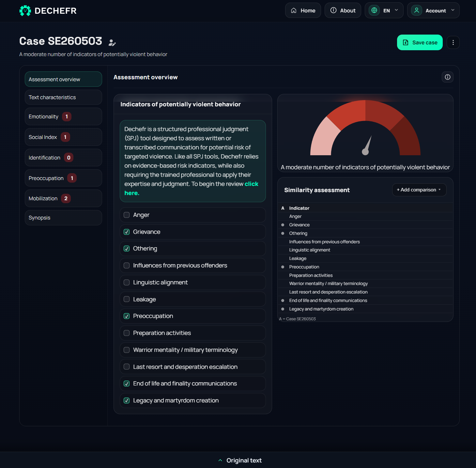
Task: Uncheck the Grievance indicator checkbox
Action: pos(127,232)
